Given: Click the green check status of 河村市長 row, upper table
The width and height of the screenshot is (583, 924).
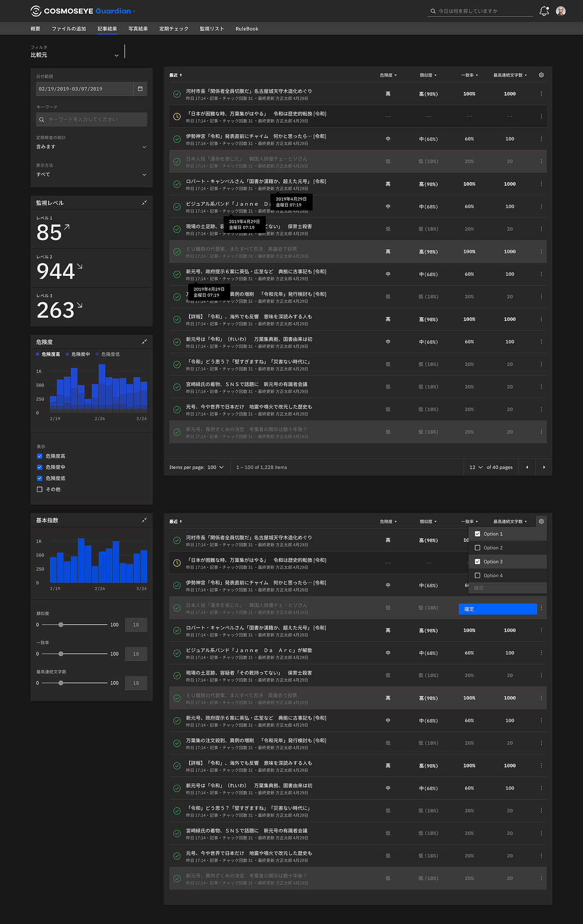Looking at the screenshot, I should [x=177, y=94].
